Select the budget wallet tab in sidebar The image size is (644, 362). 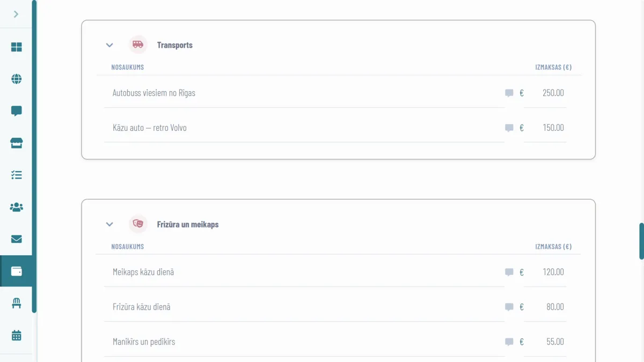point(17,271)
